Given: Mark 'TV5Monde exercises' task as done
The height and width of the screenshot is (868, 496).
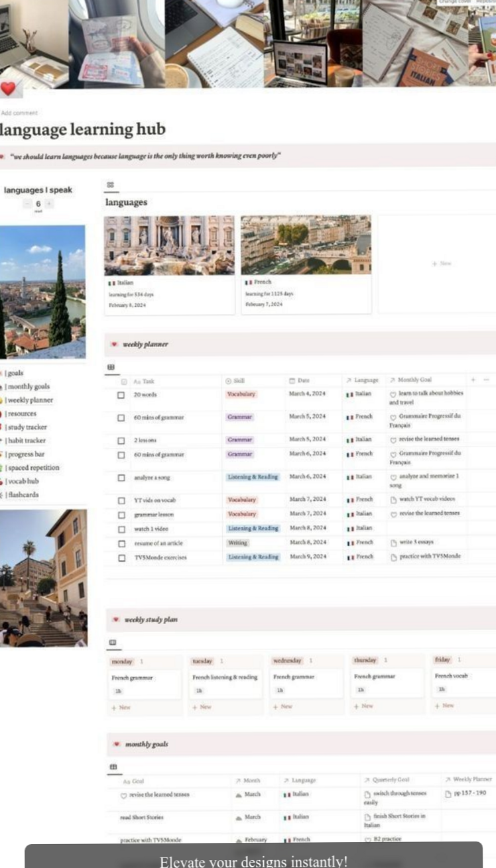Looking at the screenshot, I should tap(121, 558).
